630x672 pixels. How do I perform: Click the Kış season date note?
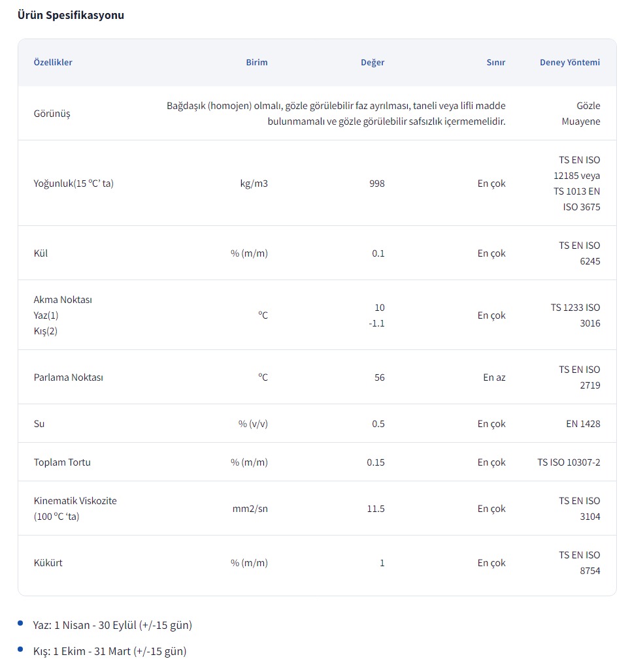tap(109, 651)
